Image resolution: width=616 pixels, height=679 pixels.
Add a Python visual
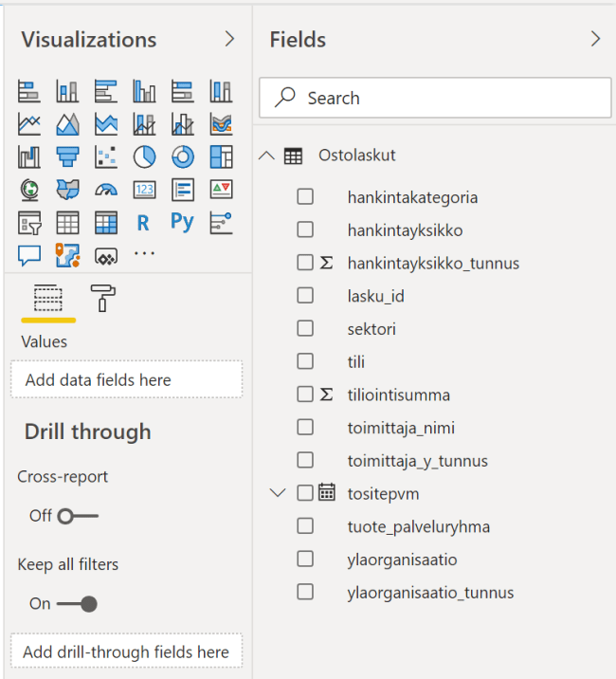182,222
